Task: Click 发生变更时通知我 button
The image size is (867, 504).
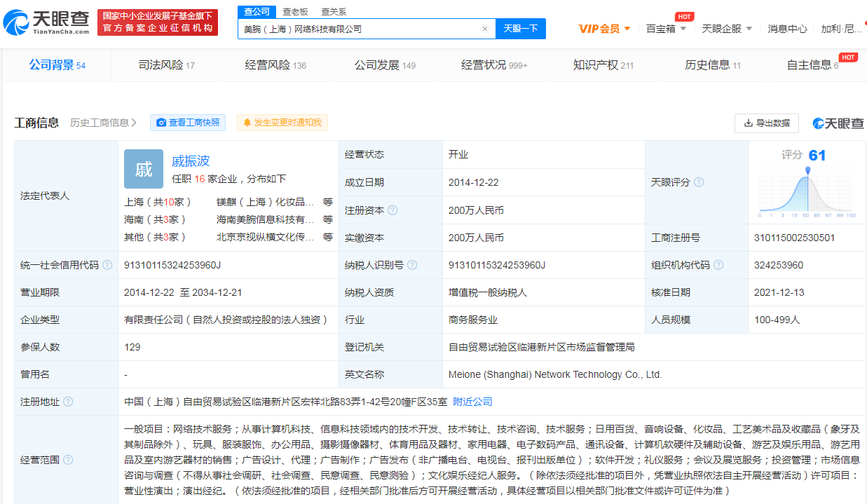Action: [282, 123]
